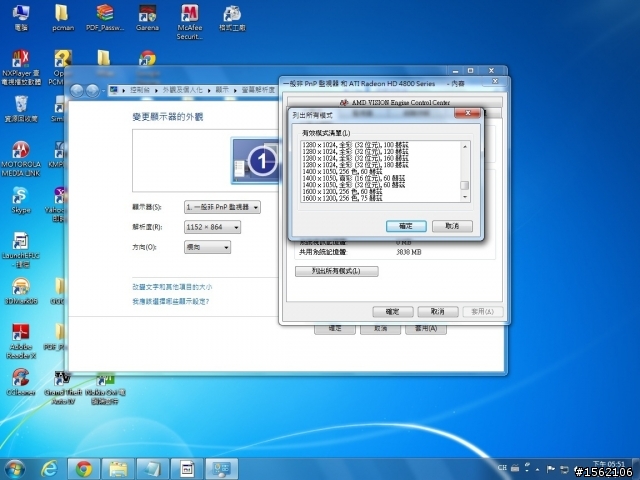Open Google Chrome from the taskbar

coord(84,469)
